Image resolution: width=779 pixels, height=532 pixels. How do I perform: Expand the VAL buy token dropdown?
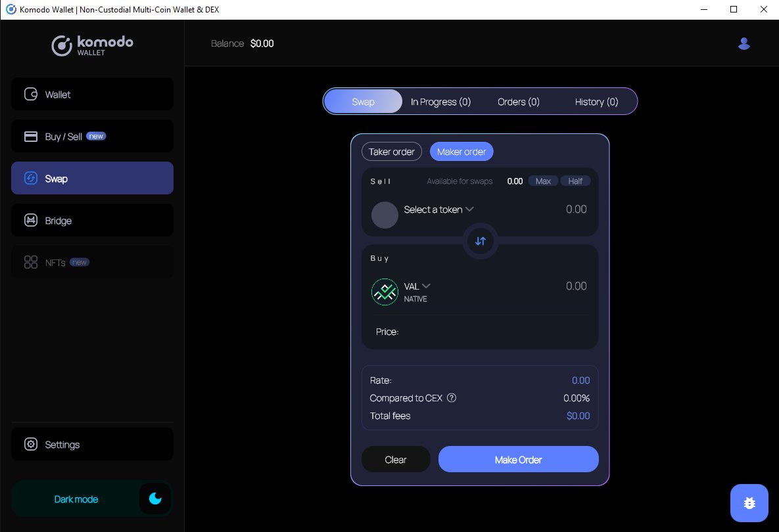(x=417, y=286)
